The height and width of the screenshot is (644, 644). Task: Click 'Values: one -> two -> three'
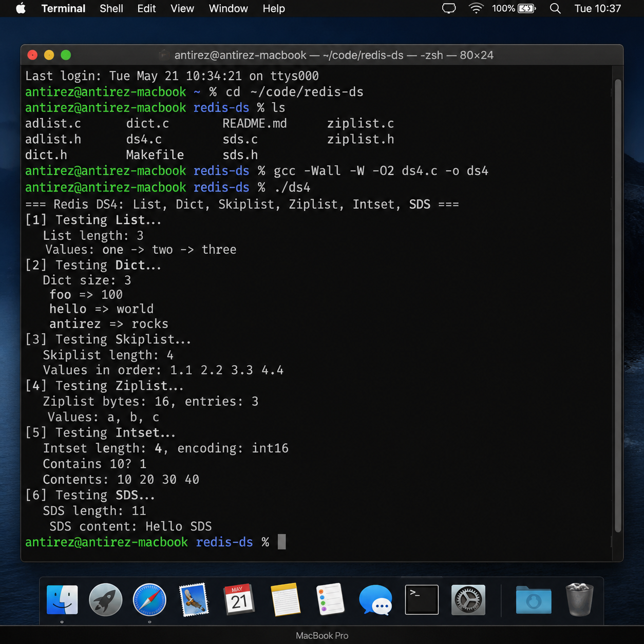(x=141, y=250)
